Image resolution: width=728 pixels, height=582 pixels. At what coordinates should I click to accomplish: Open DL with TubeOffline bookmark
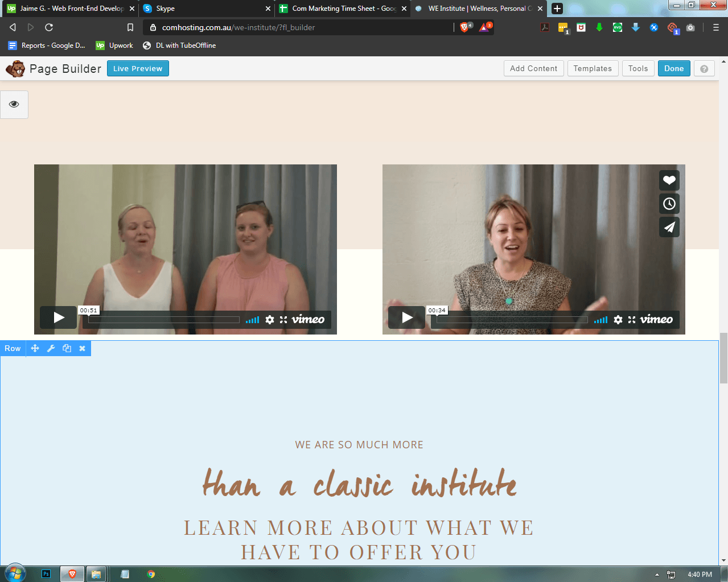coord(179,46)
